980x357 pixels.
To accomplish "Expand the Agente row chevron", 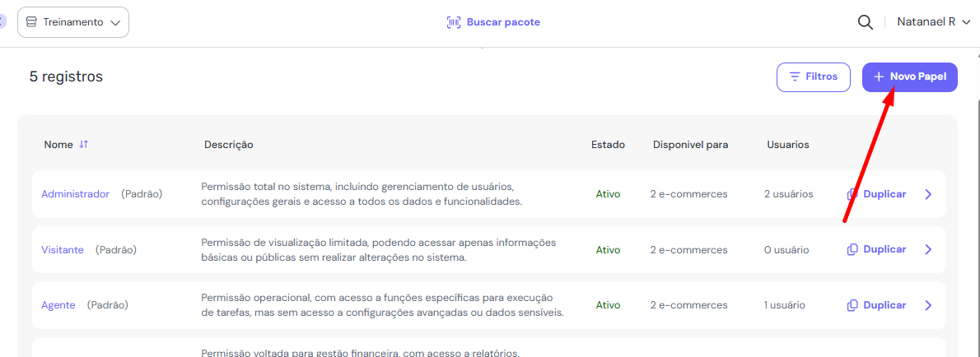I will click(928, 305).
